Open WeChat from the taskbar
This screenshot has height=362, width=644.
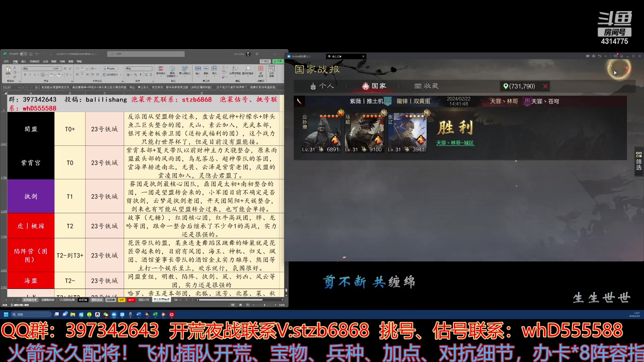[106, 314]
